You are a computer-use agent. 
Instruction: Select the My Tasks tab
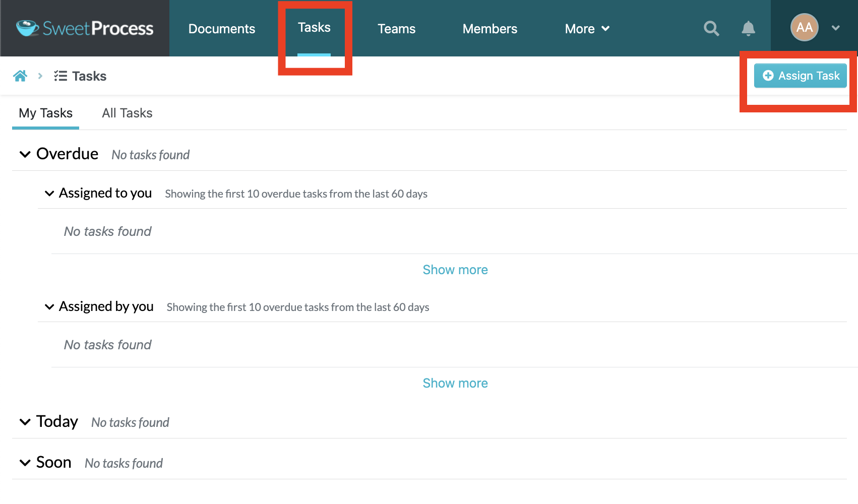click(45, 113)
